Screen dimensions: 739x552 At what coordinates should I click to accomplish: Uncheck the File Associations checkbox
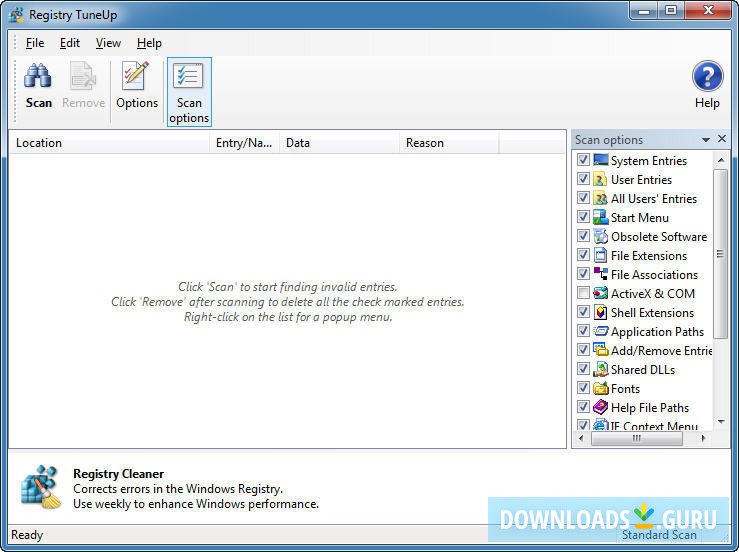tap(583, 274)
